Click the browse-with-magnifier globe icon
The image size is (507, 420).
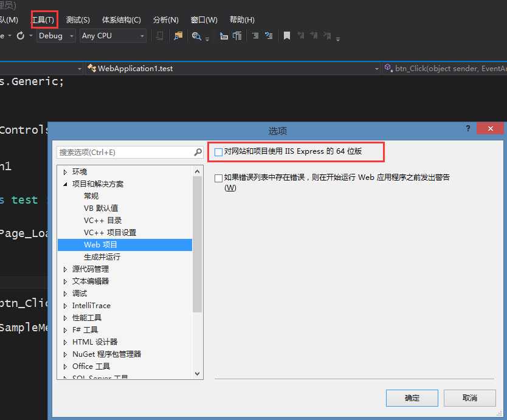pyautogui.click(x=196, y=36)
